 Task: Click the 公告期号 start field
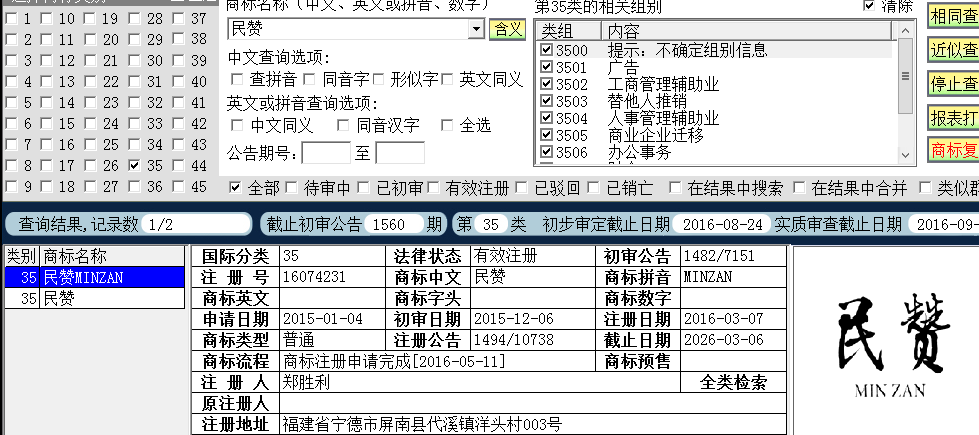click(x=326, y=153)
